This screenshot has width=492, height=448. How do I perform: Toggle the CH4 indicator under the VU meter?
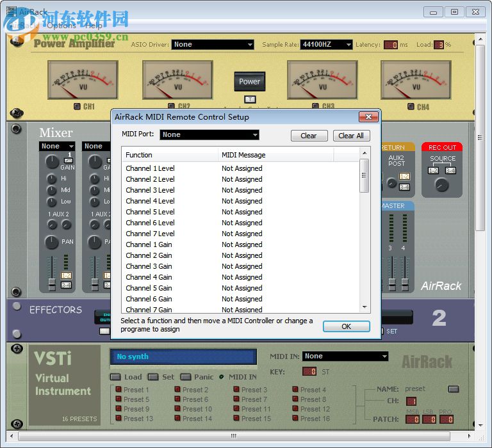point(411,106)
